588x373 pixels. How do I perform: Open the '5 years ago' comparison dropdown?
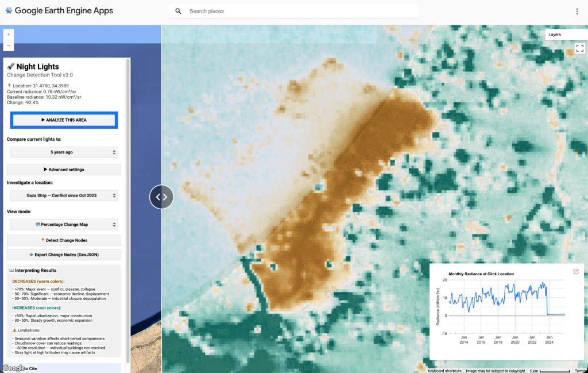click(x=64, y=152)
